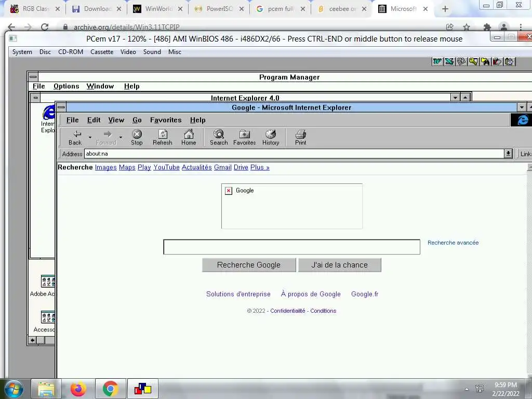
Task: Open a new Chrome tab with plus
Action: [445, 9]
